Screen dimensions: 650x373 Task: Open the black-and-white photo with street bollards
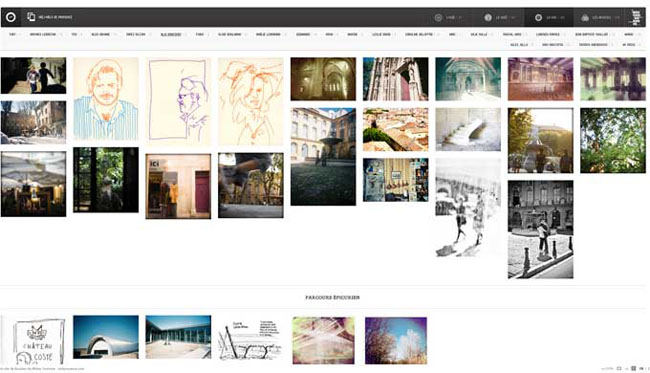click(x=541, y=229)
